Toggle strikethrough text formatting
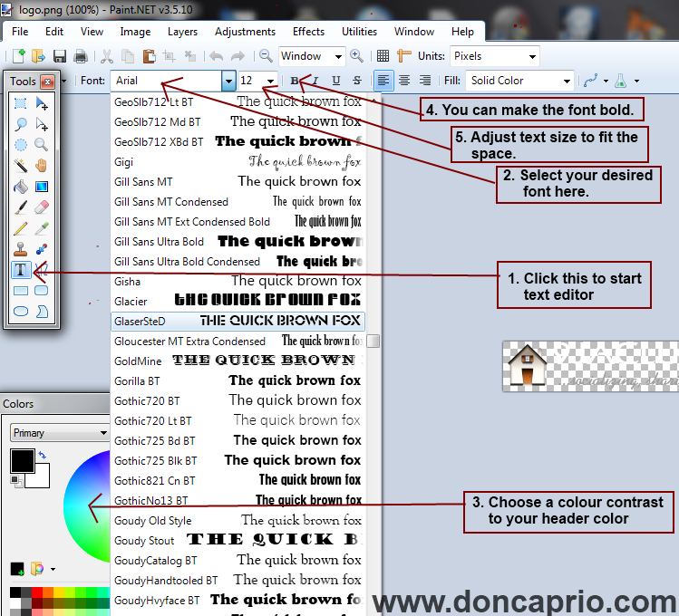The image size is (679, 616). 356,81
